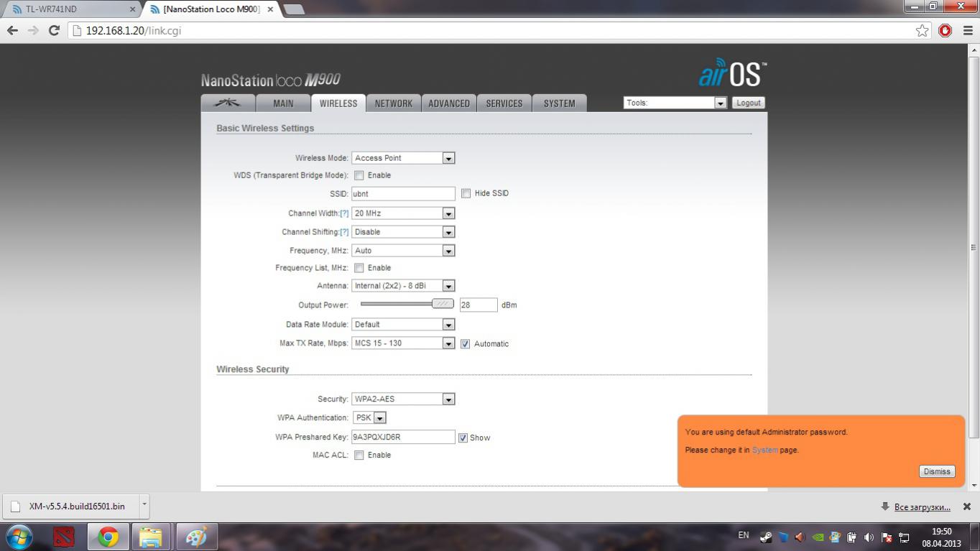Open the all downloads link
This screenshot has height=551, width=980.
[x=922, y=507]
